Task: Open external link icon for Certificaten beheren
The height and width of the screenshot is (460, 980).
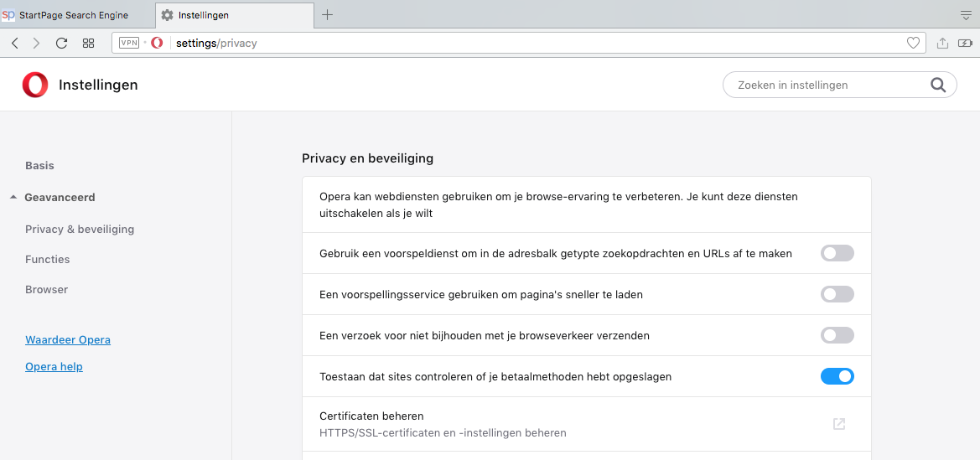Action: (838, 424)
